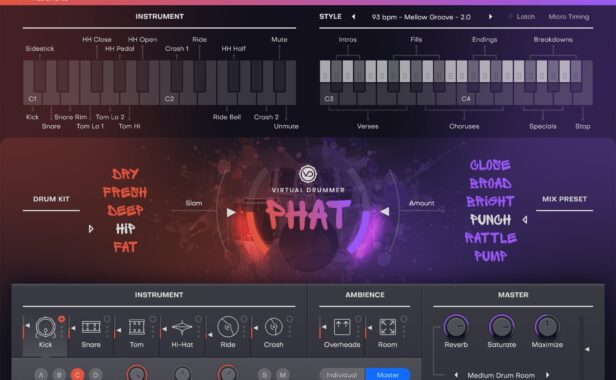Toggle the Kick channel power indicator
The width and height of the screenshot is (616, 380).
(x=61, y=319)
